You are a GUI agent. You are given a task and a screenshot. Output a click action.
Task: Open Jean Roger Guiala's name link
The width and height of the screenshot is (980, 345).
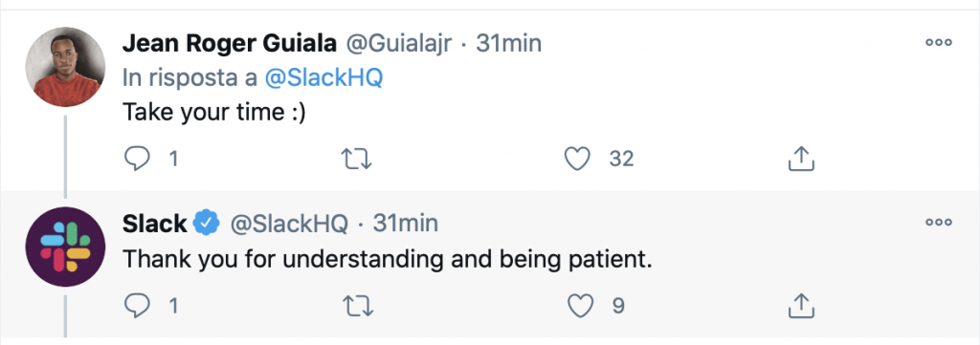(x=230, y=44)
